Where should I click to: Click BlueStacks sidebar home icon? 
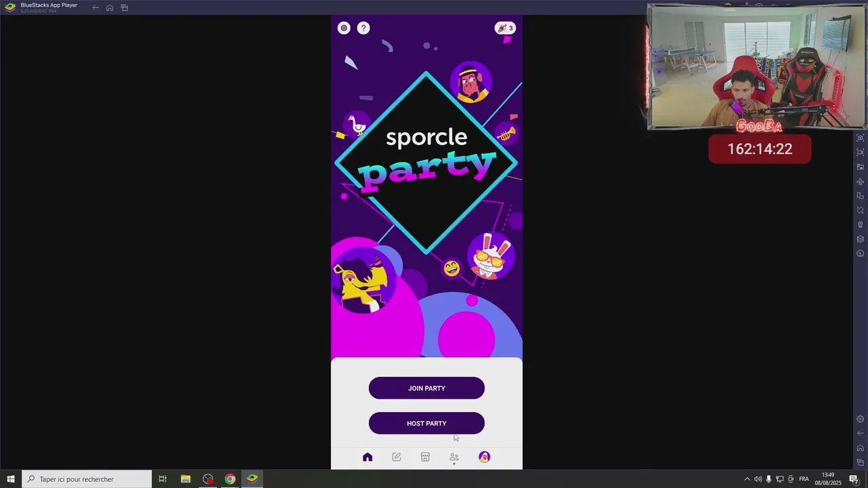(861, 448)
